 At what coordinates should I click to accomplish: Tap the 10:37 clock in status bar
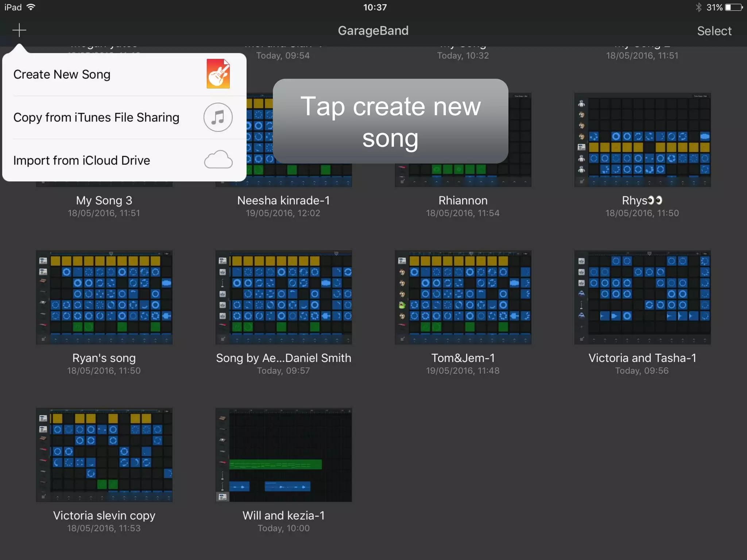coord(375,7)
